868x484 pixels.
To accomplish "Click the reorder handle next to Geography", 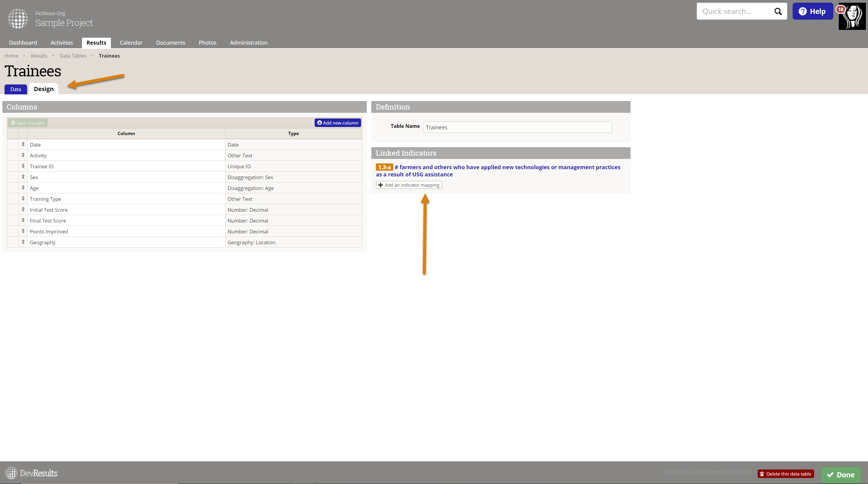I will click(x=23, y=242).
